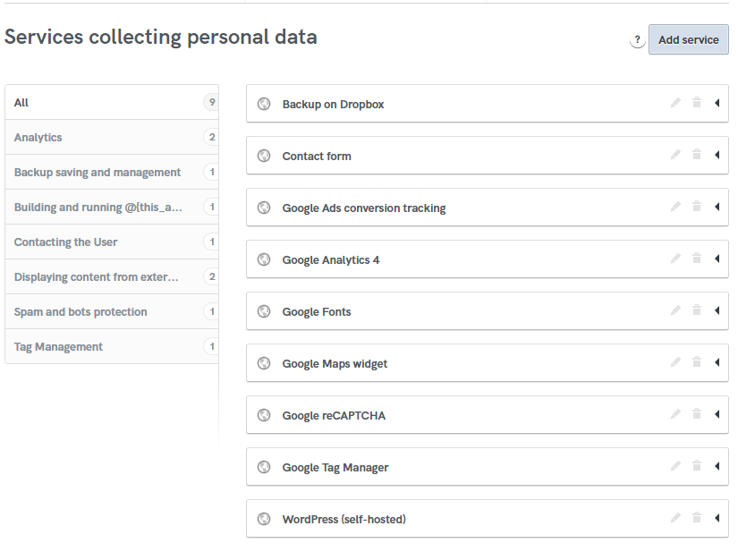Expand the Google Analytics 4 details arrow
Image resolution: width=738 pixels, height=560 pixels.
click(717, 259)
